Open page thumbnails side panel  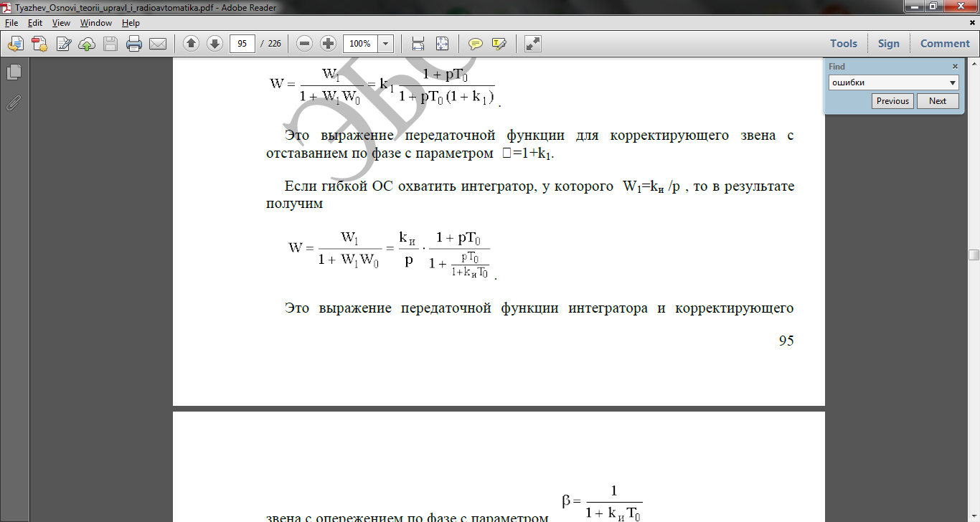click(14, 72)
